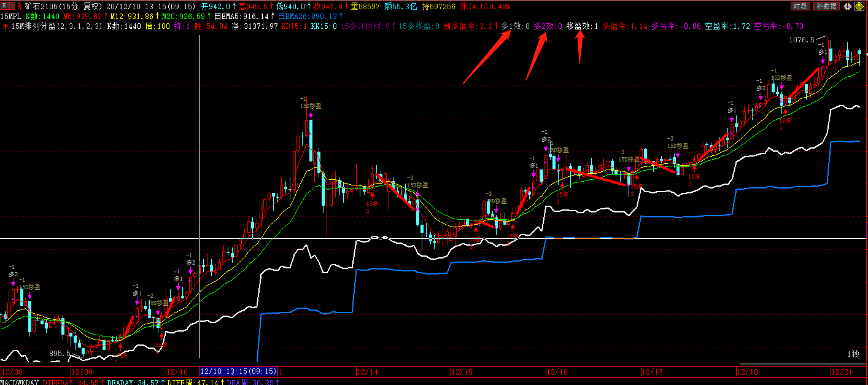Click the 1秒 refresh label
The image size is (868, 385).
tap(854, 354)
